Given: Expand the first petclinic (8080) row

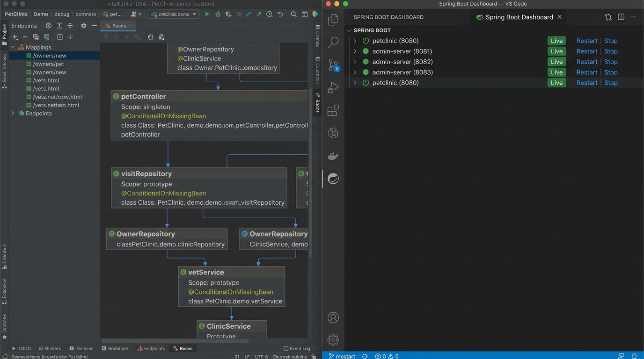Looking at the screenshot, I should 355,41.
